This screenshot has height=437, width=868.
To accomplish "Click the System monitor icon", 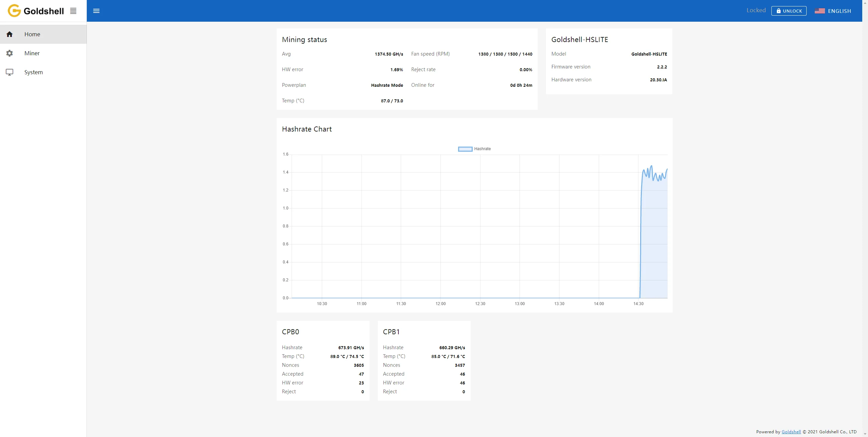I will (9, 72).
